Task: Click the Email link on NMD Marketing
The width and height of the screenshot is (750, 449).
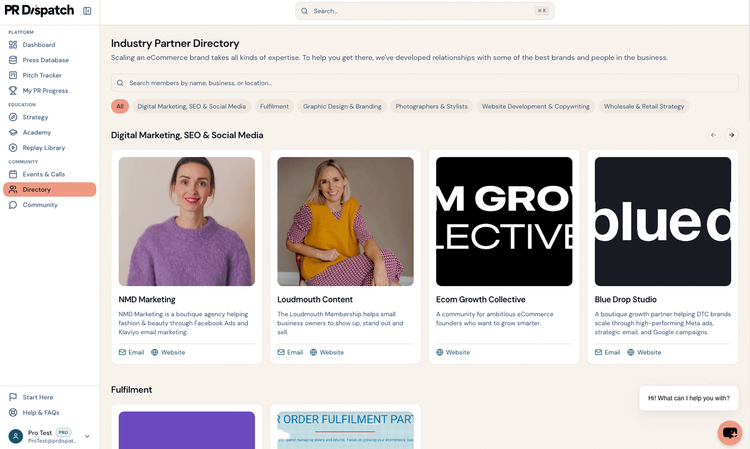Action: [x=131, y=352]
